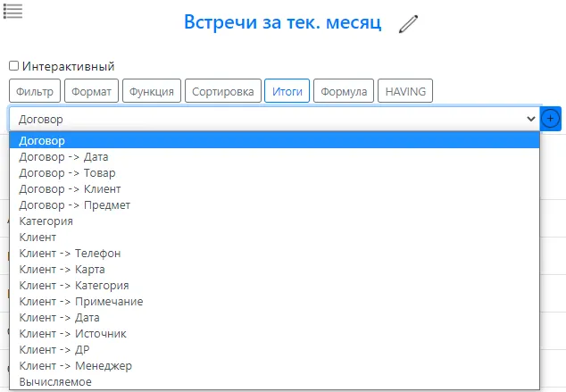Choose Договор -> Товар option

pos(274,172)
